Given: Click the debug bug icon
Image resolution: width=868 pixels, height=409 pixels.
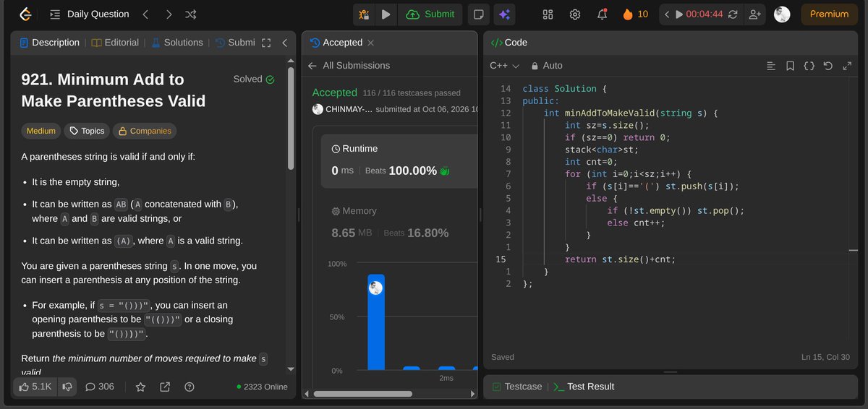Looking at the screenshot, I should pos(364,14).
